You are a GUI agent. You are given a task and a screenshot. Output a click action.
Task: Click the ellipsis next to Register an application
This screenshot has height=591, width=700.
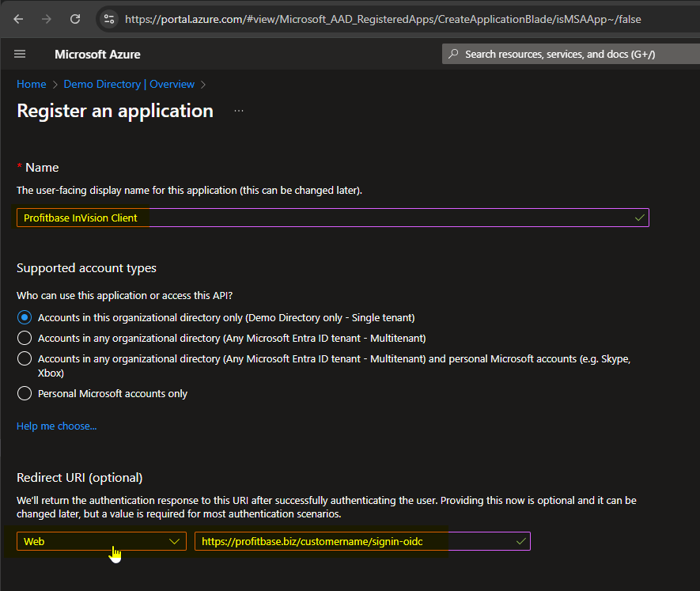tap(239, 112)
